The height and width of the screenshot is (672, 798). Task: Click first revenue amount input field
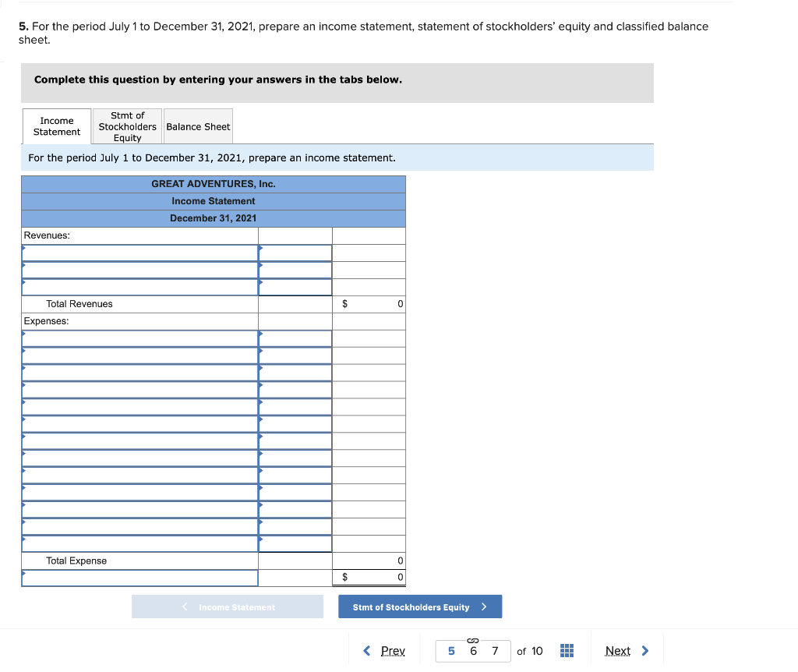tap(295, 253)
